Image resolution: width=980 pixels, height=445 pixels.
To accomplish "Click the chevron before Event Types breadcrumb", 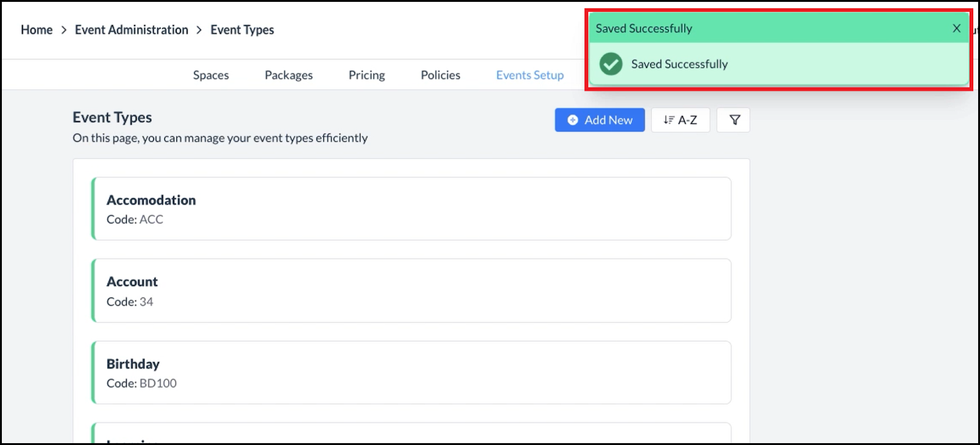I will coord(199,30).
